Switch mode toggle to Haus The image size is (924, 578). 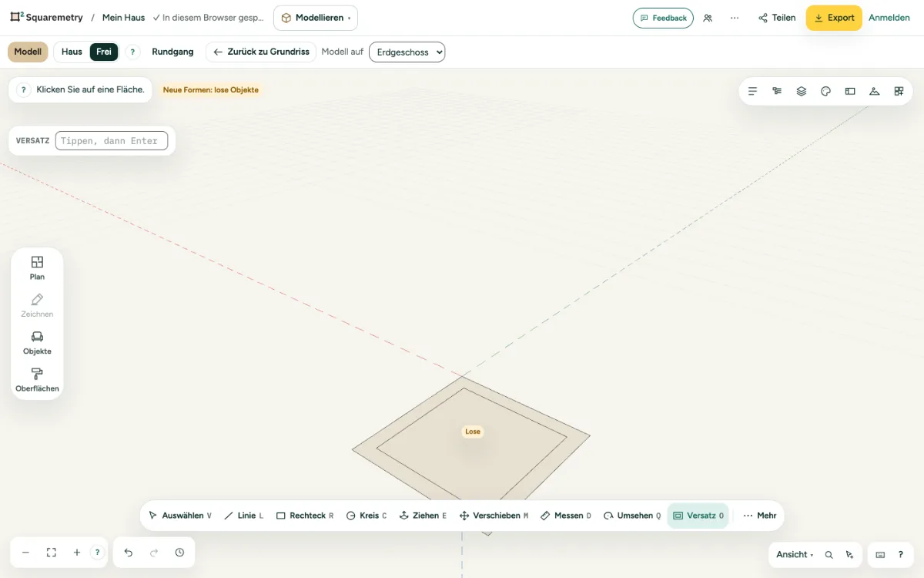tap(72, 52)
